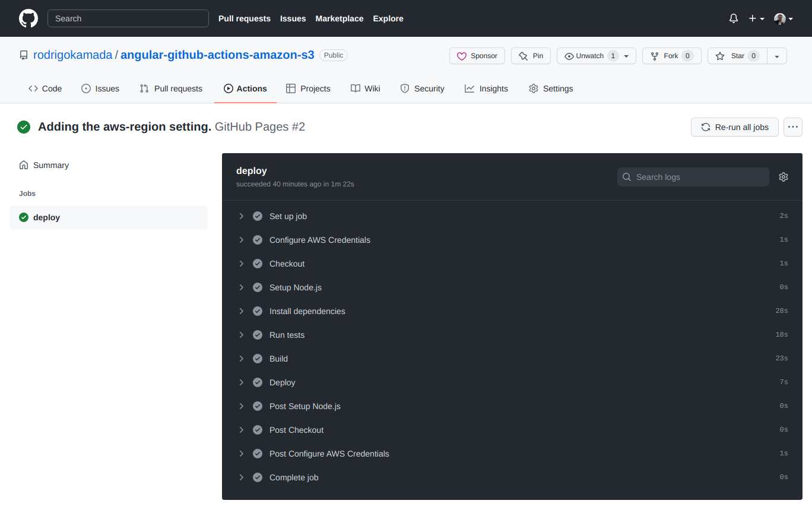Viewport: 812px width, 510px height.
Task: Click Re-run all jobs
Action: [734, 126]
